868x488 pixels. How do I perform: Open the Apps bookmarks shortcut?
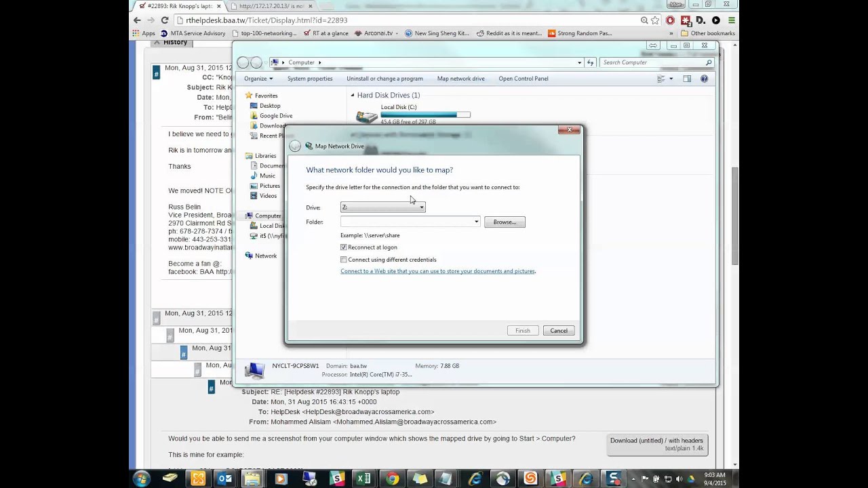tap(144, 33)
